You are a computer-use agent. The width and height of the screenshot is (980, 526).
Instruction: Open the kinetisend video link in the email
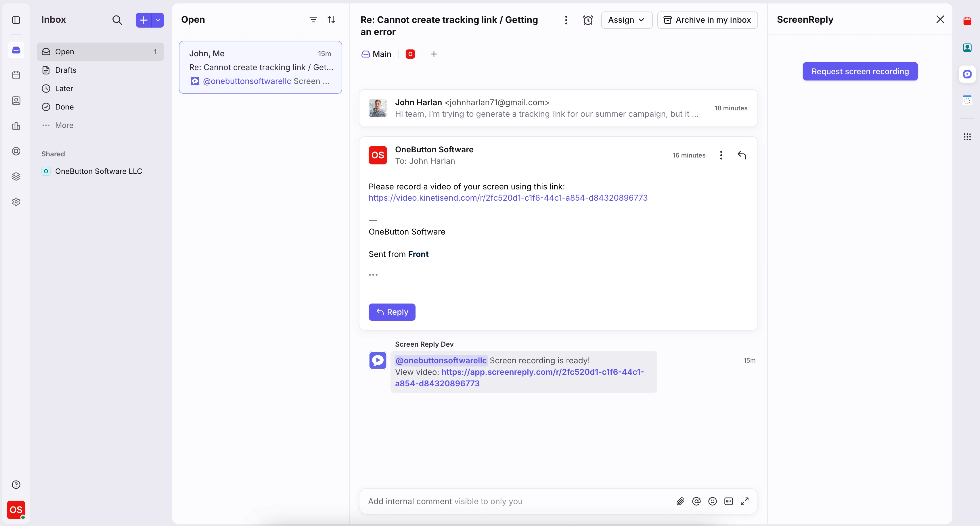[508, 198]
